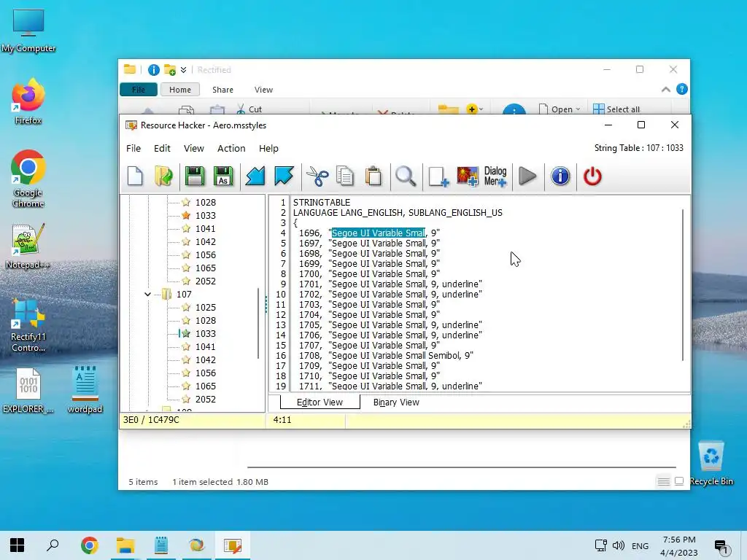Collapse the Explorer ribbon with chevron
Screen dimensions: 747x560
[666, 90]
